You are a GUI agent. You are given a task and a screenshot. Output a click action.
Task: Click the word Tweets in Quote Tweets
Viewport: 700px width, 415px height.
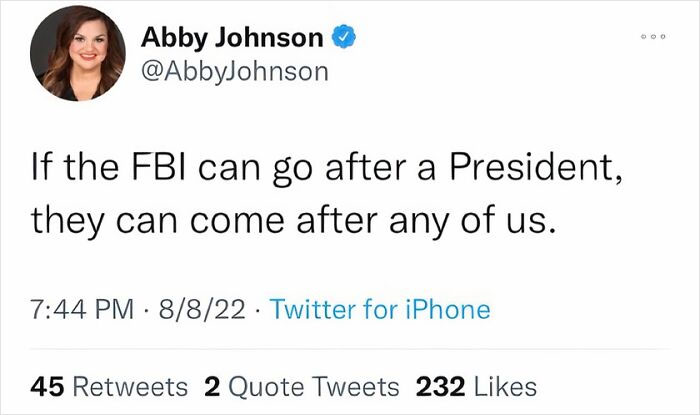pyautogui.click(x=358, y=385)
